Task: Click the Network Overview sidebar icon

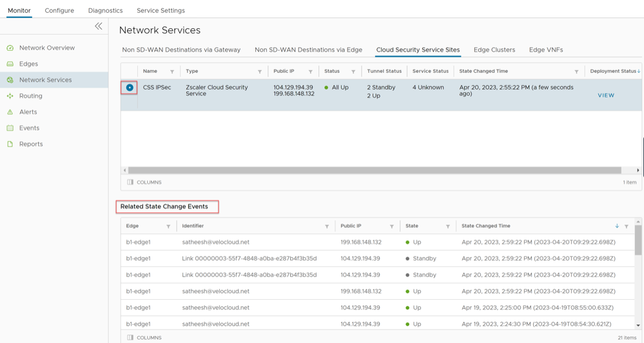Action: tap(10, 48)
